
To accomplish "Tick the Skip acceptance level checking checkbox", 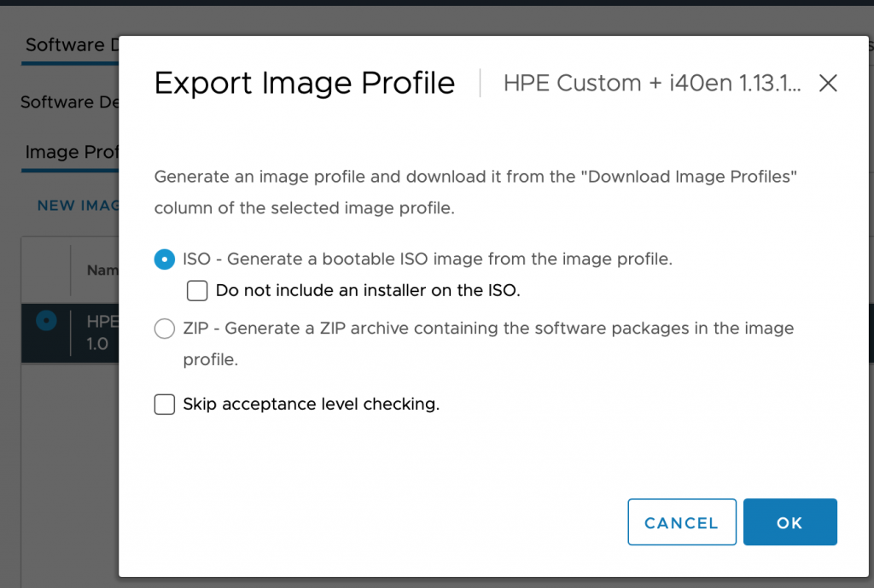I will pos(165,405).
